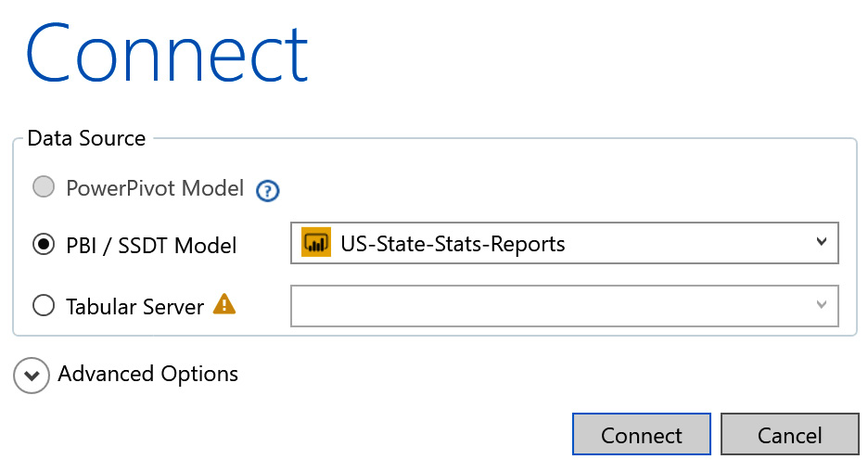This screenshot has height=472, width=868.
Task: Click the large Connect title heading
Action: (x=167, y=54)
